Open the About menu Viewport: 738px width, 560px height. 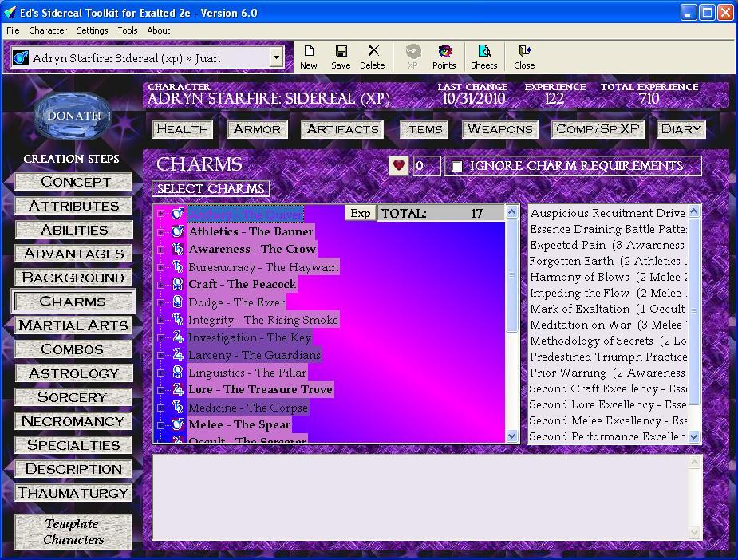coord(158,30)
